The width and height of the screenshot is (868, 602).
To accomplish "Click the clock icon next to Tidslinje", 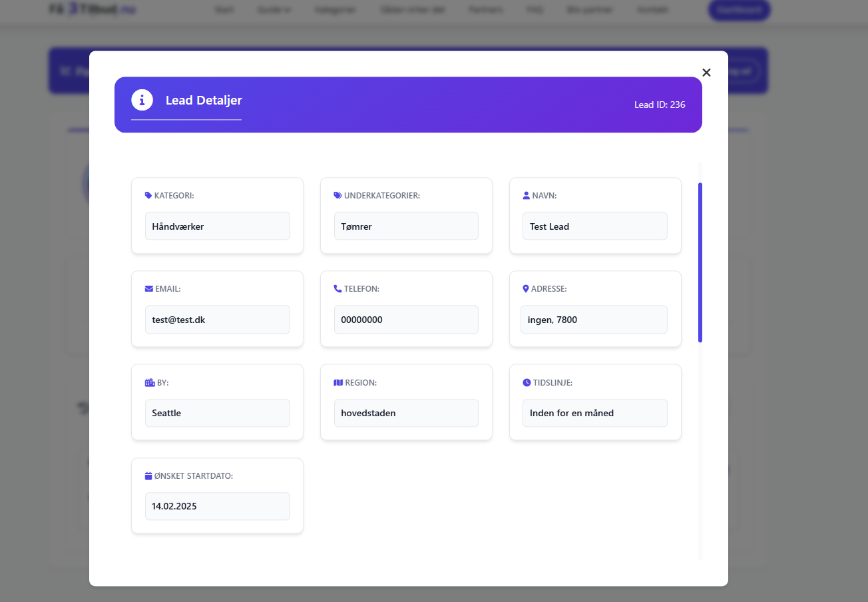I will (x=527, y=383).
